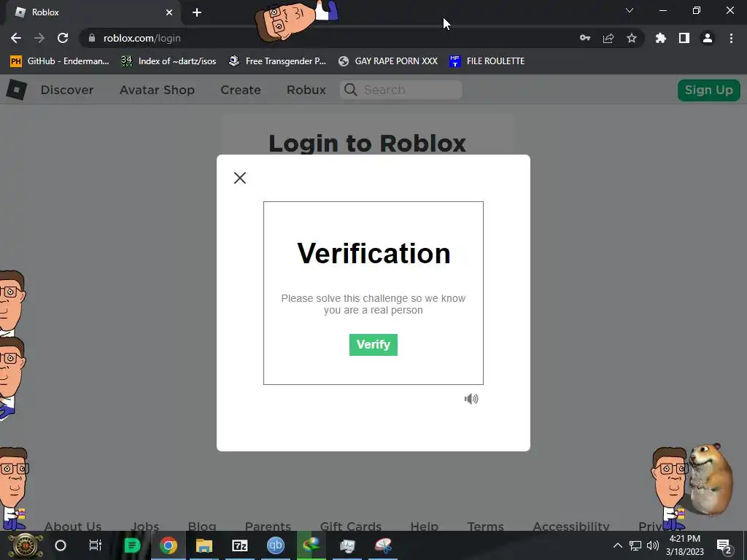Open Chrome's three-dot menu
The height and width of the screenshot is (560, 747).
pos(731,38)
